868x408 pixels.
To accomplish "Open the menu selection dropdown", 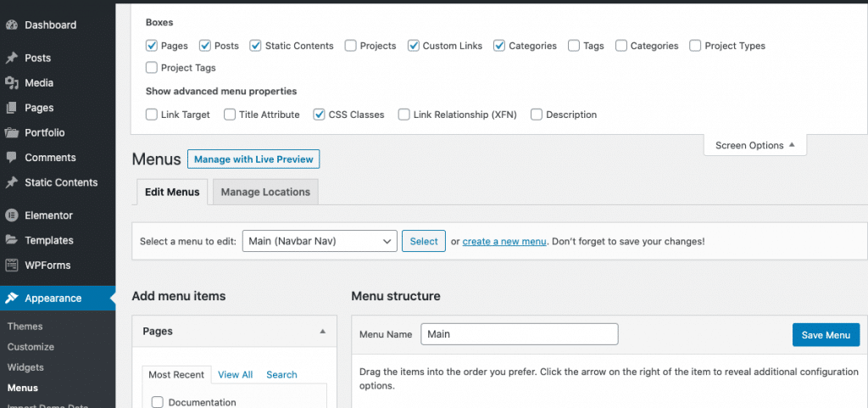I will click(x=320, y=241).
